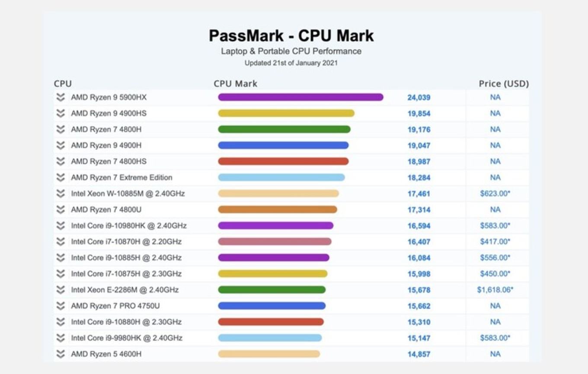Open the AMD Ryzen 5 4600H link

(x=106, y=354)
